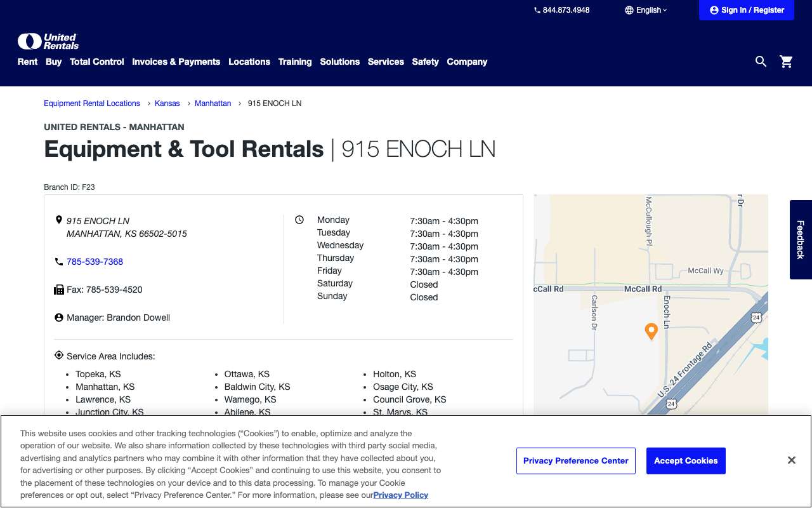Open the Total Control menu
812x508 pixels.
click(x=97, y=62)
